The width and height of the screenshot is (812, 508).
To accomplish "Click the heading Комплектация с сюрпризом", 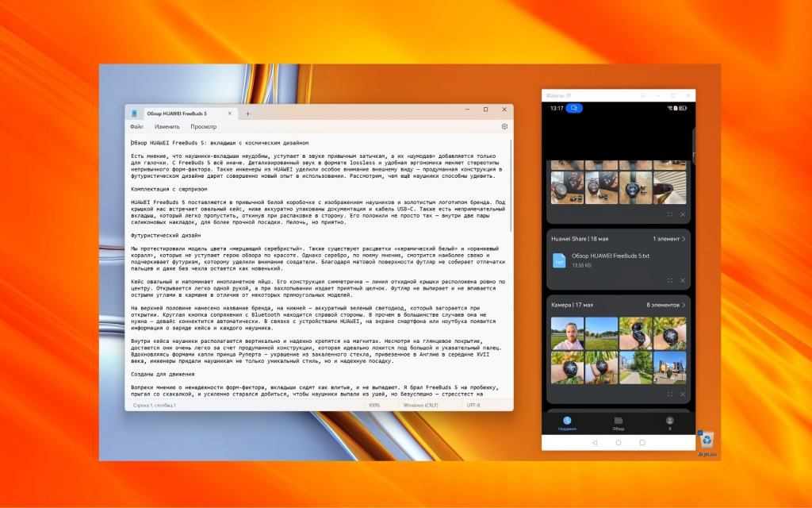I will [x=169, y=189].
